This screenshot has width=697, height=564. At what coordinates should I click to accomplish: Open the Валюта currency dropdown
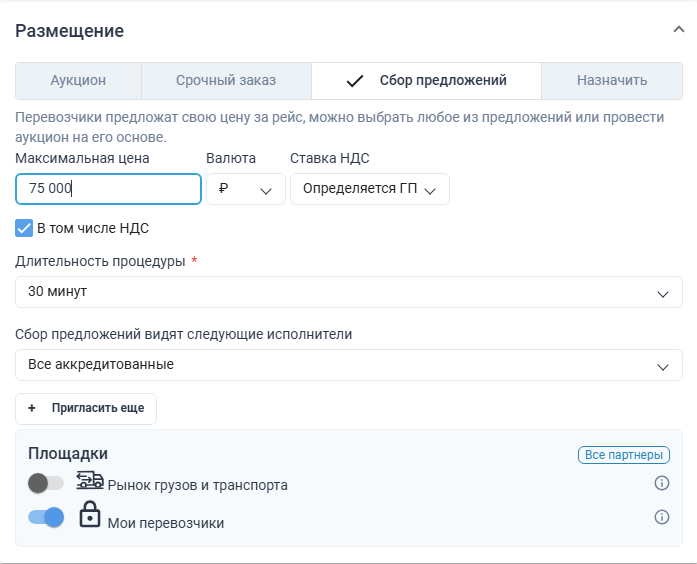click(x=246, y=189)
